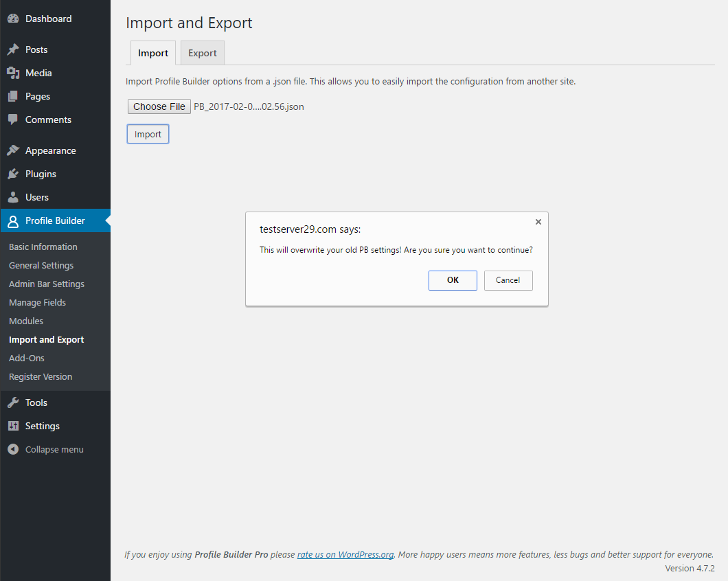Click the Pages document icon
The image size is (728, 581).
click(x=13, y=96)
